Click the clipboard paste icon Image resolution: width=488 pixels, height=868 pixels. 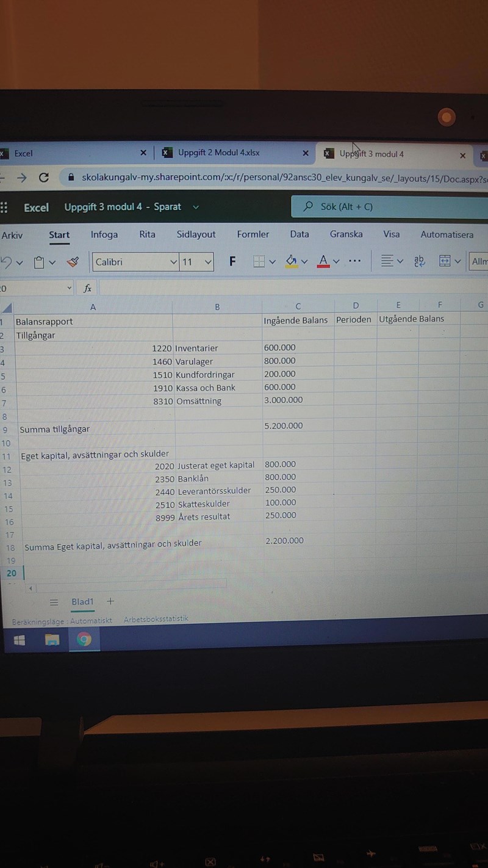coord(39,262)
